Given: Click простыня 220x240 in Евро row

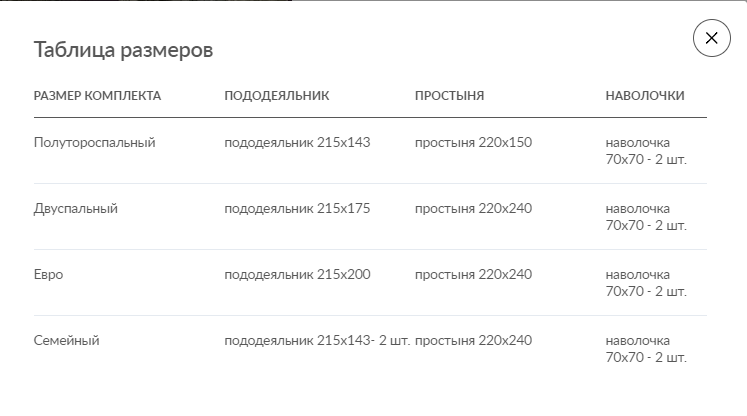Looking at the screenshot, I should coord(473,274).
